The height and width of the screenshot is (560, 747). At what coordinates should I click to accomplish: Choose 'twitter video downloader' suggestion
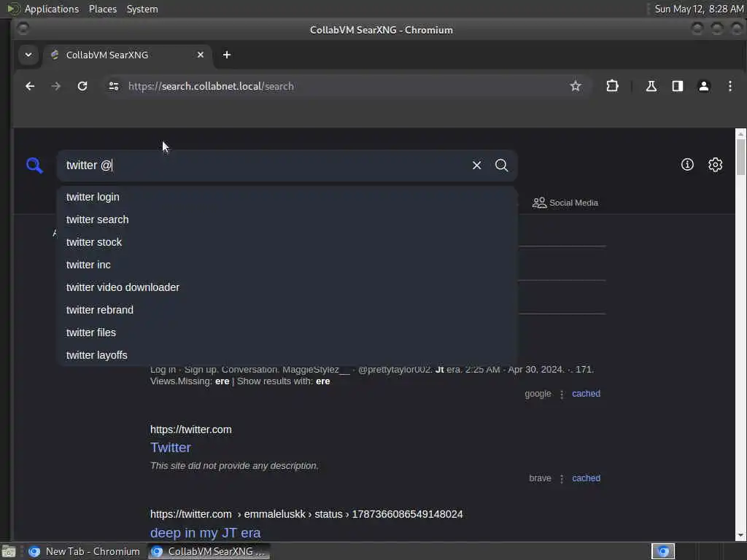(x=287, y=287)
